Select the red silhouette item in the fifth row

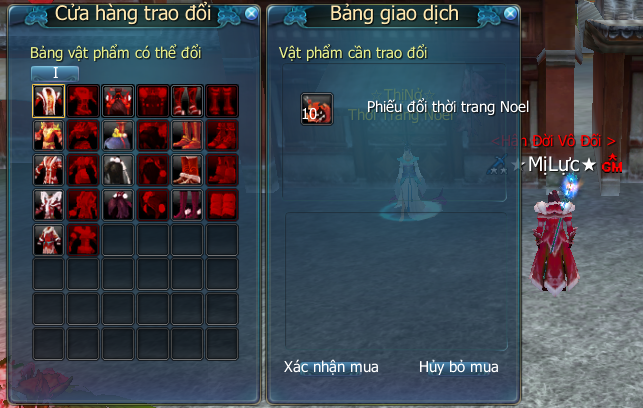83,239
